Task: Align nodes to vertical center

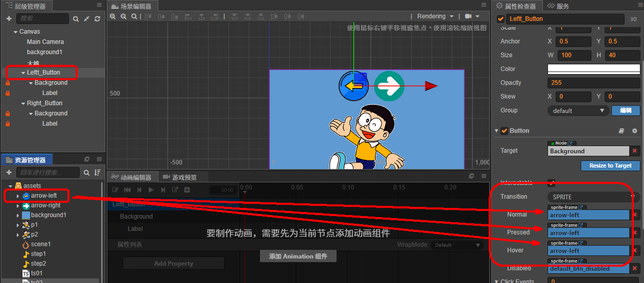Action: point(161,16)
